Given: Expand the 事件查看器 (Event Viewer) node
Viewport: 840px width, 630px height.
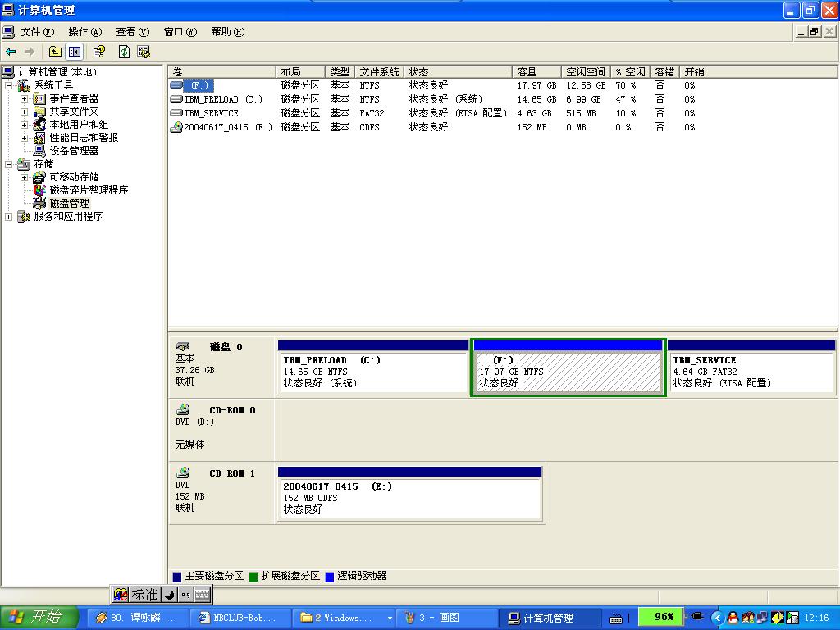Looking at the screenshot, I should [x=25, y=98].
